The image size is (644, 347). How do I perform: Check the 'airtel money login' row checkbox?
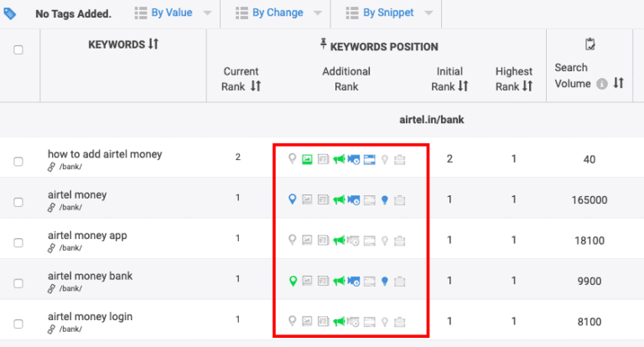[x=18, y=324]
